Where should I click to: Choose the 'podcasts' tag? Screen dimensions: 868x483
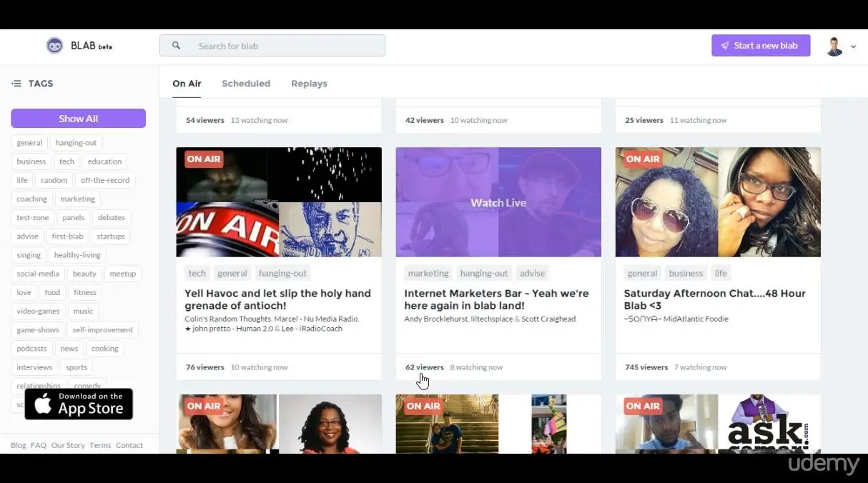coord(31,349)
